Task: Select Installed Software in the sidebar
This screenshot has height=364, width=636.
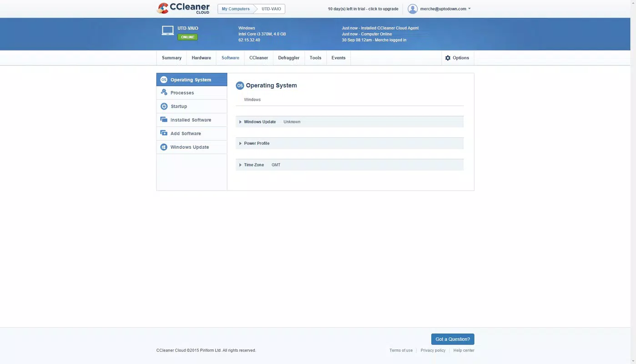Action: tap(192, 120)
